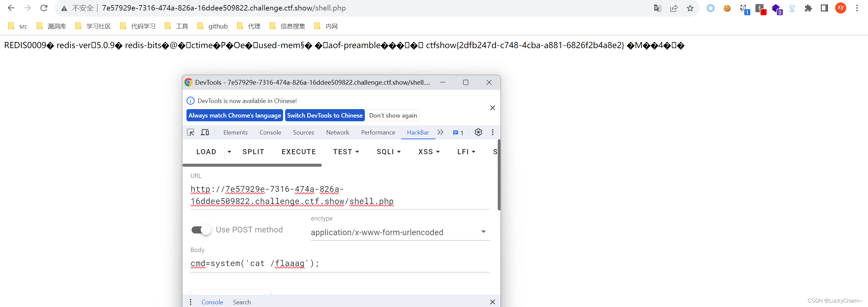Open DevTools settings gear

[x=478, y=132]
